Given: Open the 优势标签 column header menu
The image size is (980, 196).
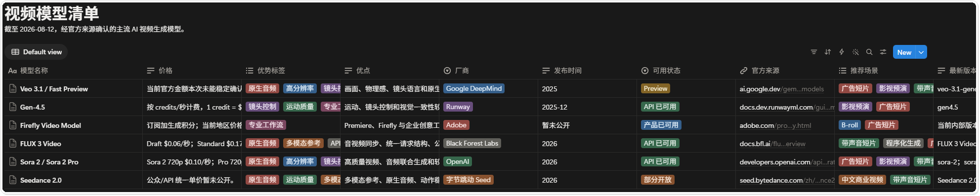Looking at the screenshot, I should (291, 71).
